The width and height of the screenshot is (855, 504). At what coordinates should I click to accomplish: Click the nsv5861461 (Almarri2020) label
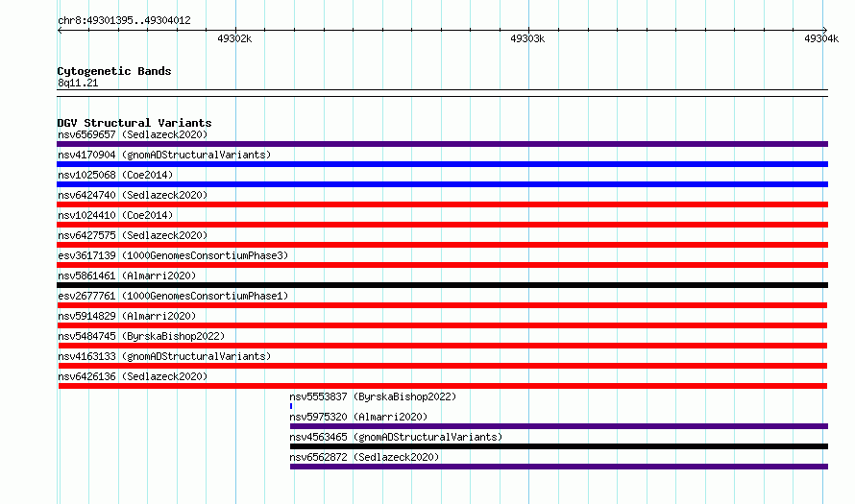[x=127, y=276]
